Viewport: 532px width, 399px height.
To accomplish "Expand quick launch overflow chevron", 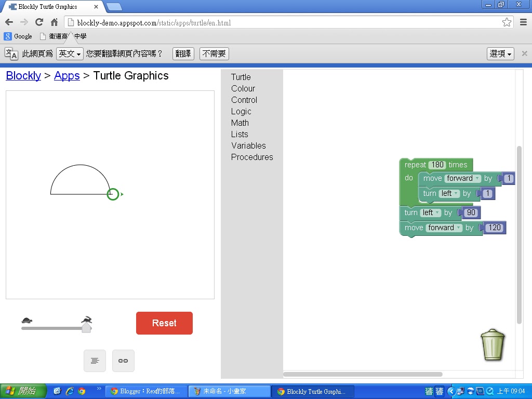I will pos(99,389).
